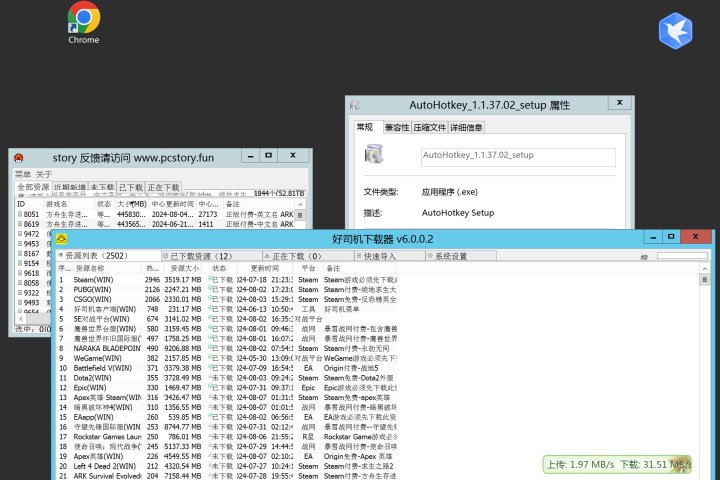720x480 pixels.
Task: Close the AutoHotkey properties dialog
Action: [619, 103]
